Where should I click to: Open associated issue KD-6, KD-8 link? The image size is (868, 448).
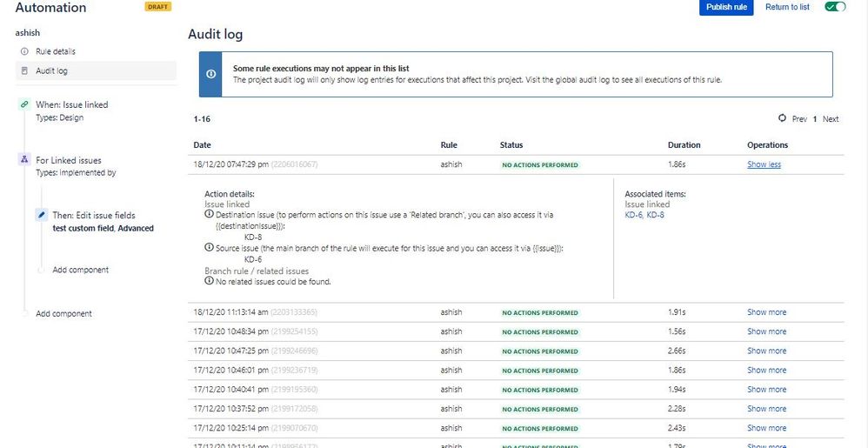click(x=644, y=215)
